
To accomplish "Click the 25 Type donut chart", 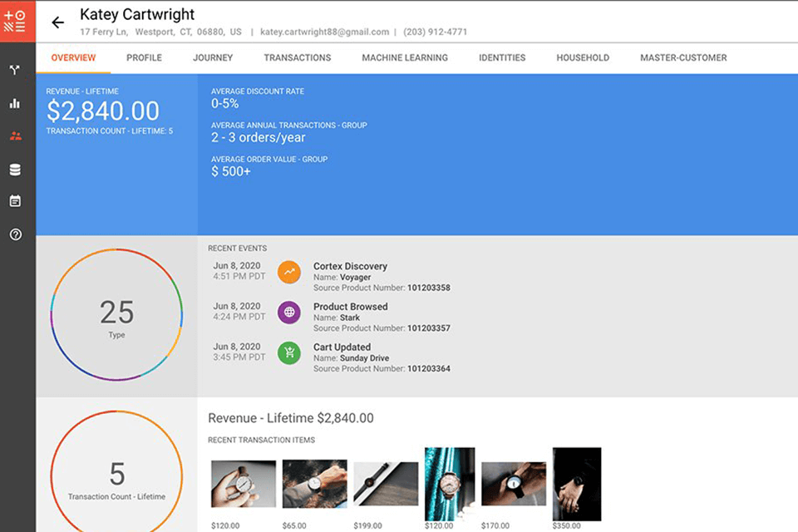I will click(x=116, y=314).
